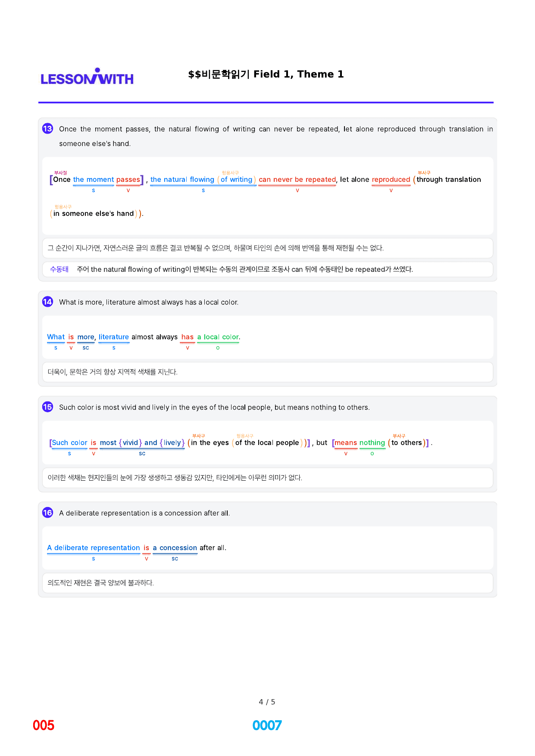
Task: Click the underlined phrase 'can never be repeated'
Action: tap(297, 180)
